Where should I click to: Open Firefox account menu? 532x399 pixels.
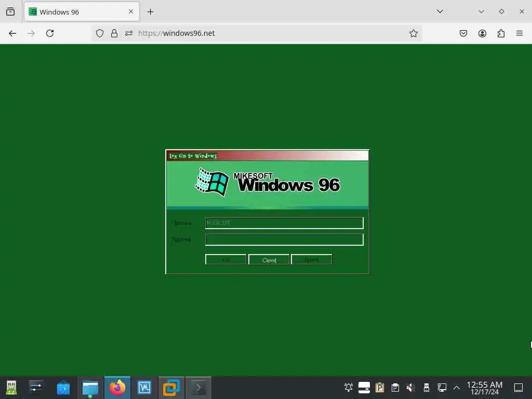(x=482, y=33)
